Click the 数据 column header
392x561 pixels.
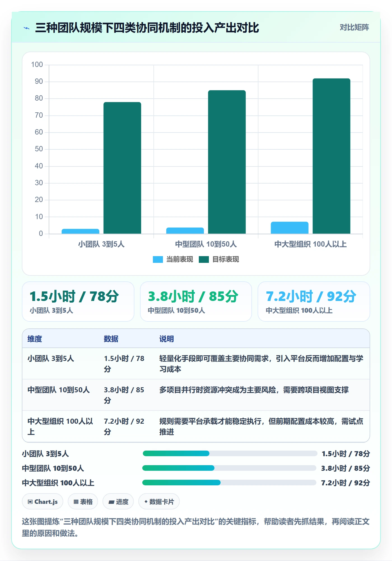pos(111,339)
